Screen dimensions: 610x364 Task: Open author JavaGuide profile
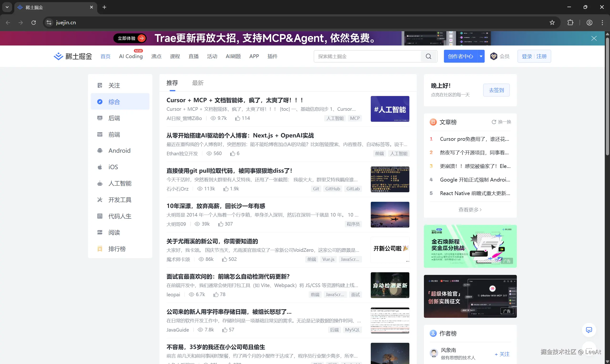(x=178, y=330)
